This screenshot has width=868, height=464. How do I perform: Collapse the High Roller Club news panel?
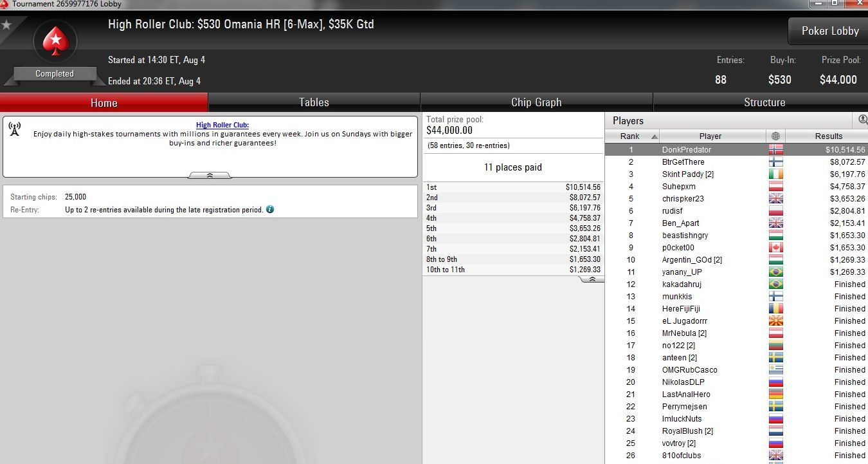pos(209,175)
